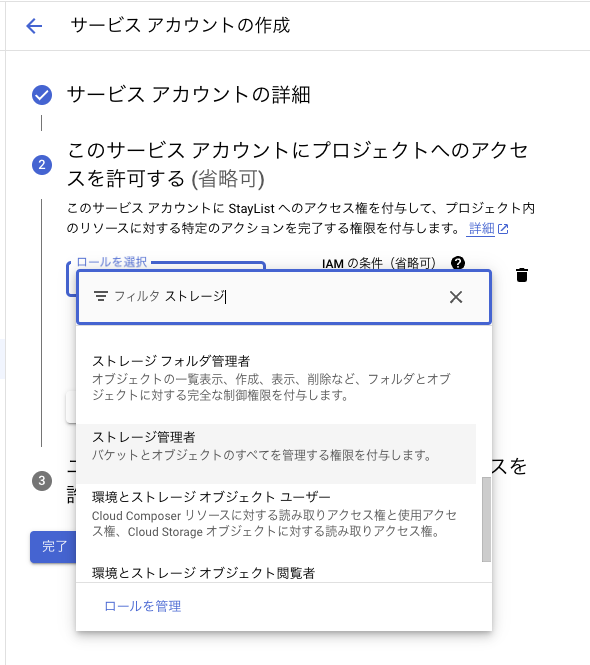The image size is (590, 665).
Task: Select ストレージ管理者 role
Action: click(x=276, y=454)
